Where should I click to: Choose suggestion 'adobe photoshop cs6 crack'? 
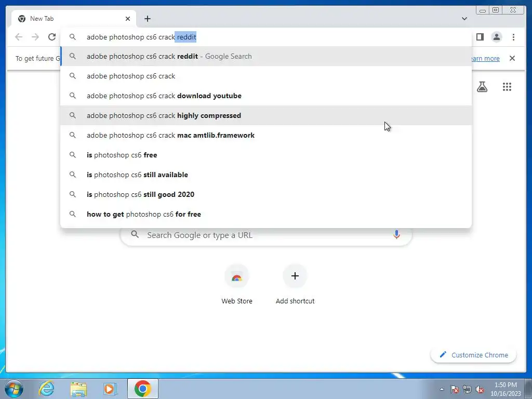coord(266,76)
